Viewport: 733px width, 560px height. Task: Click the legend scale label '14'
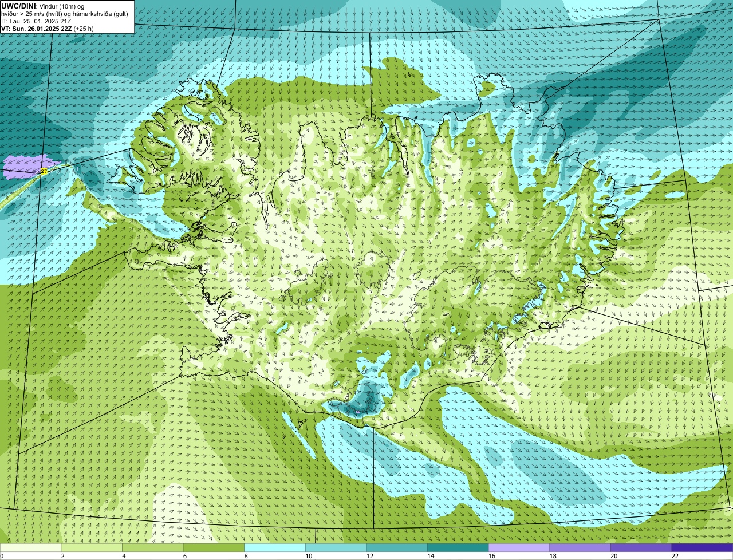(x=431, y=556)
